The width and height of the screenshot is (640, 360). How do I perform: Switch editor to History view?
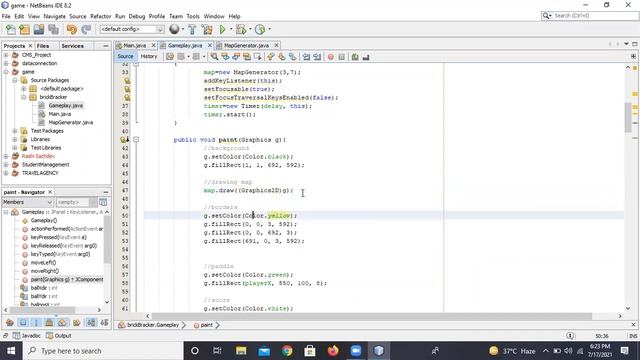(149, 57)
